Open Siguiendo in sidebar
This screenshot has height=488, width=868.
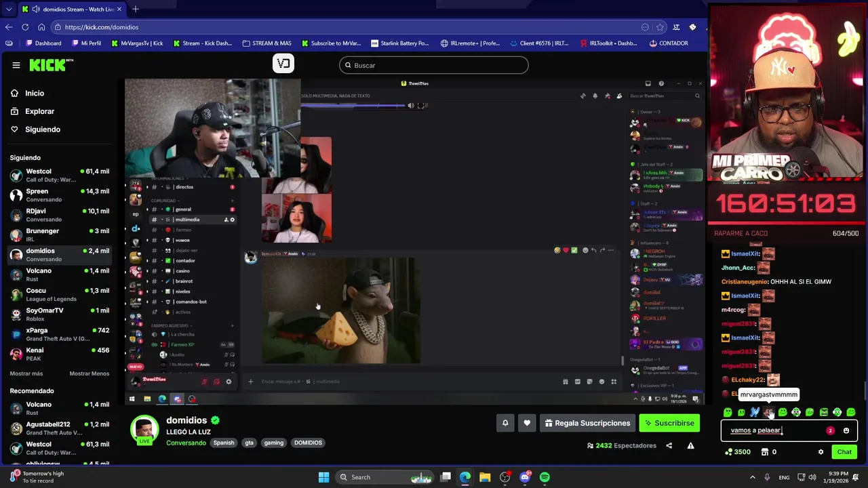pos(43,129)
